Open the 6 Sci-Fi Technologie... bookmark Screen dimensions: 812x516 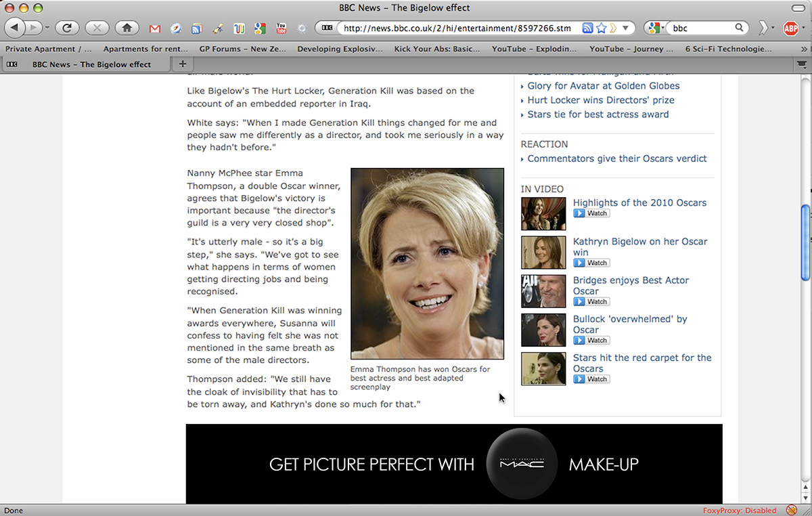coord(729,49)
